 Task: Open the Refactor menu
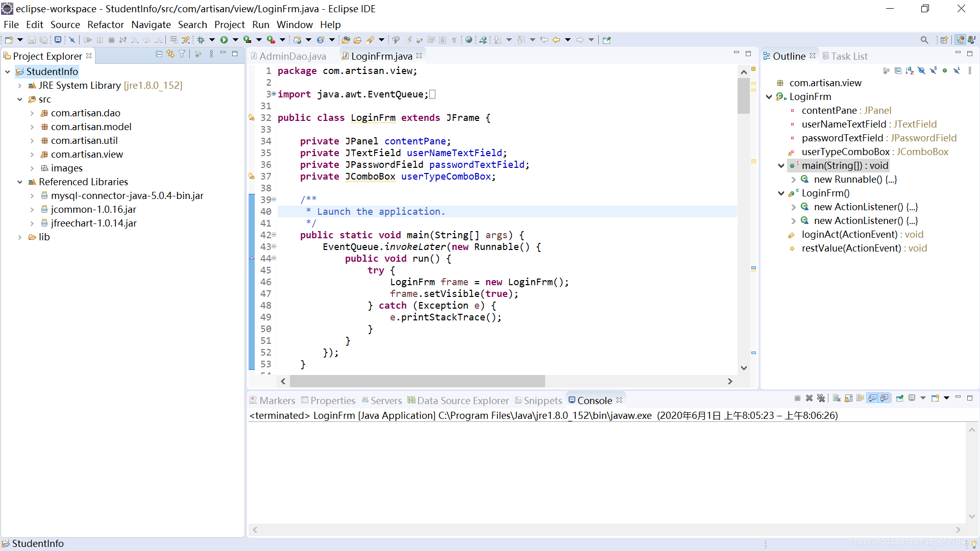[x=106, y=24]
